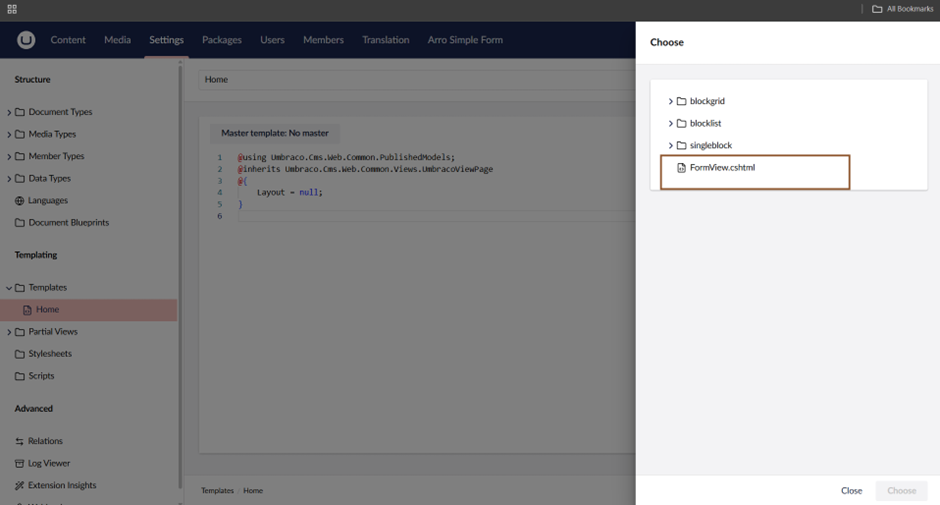
Task: Click the FormView.cshtml file icon
Action: point(682,168)
